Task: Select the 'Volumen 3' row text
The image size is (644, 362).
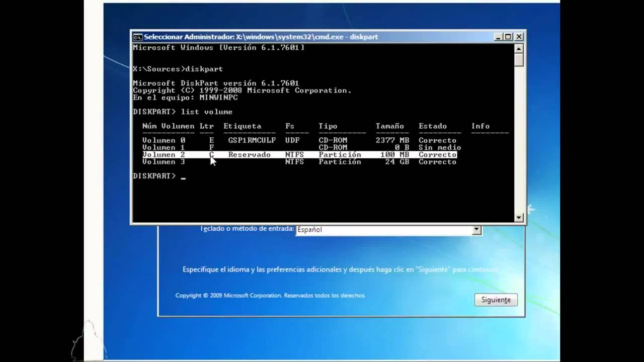Action: pyautogui.click(x=164, y=162)
